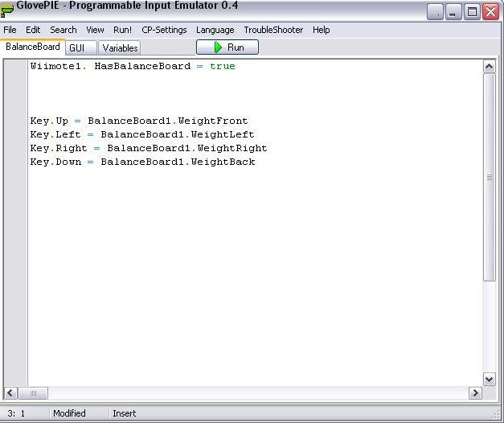Screen dimensions: 504x423
Task: Open the File menu
Action: pyautogui.click(x=10, y=30)
